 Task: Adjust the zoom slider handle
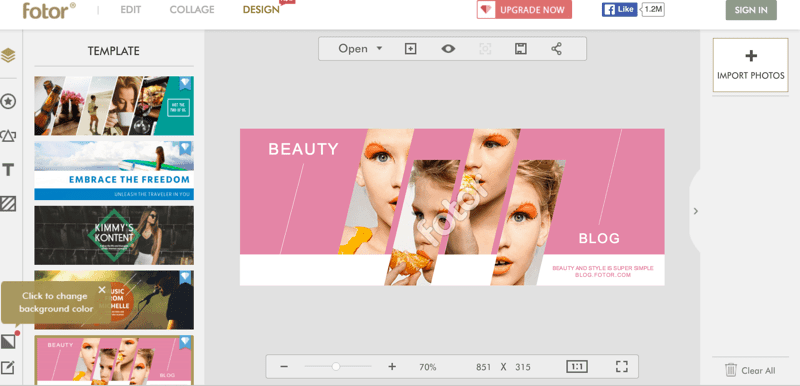tap(336, 367)
